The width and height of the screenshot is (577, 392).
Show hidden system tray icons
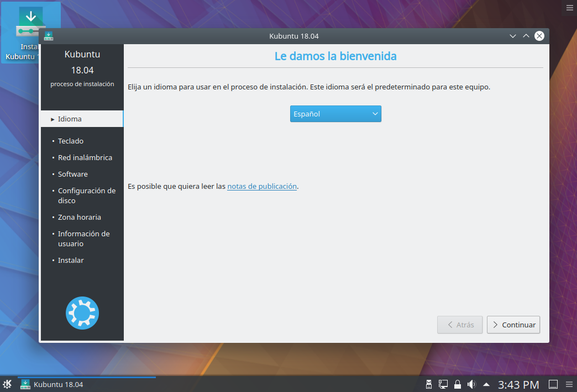pyautogui.click(x=486, y=385)
